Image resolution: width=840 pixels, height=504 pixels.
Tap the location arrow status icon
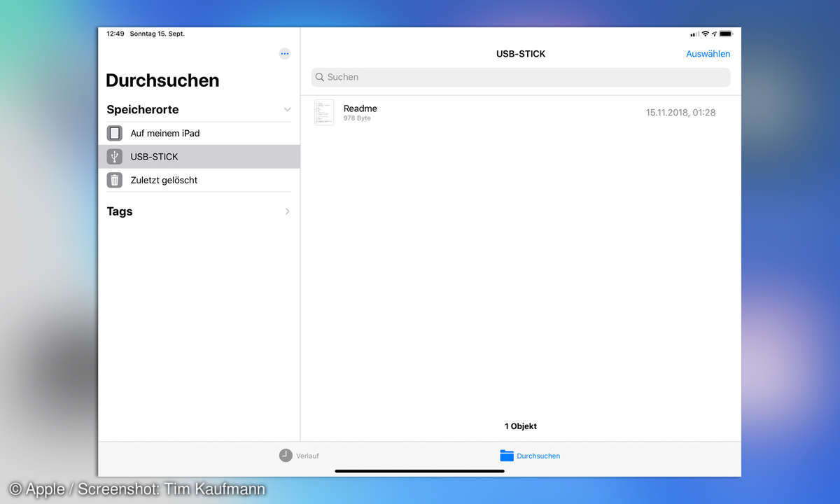pyautogui.click(x=714, y=34)
